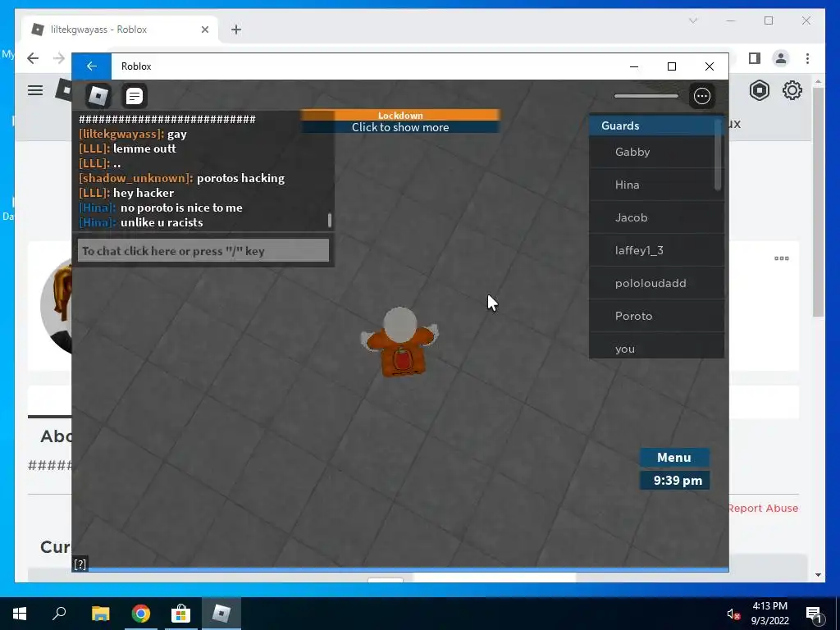Open the Roblox menu icon in-game
Viewport: 840px width, 630px height.
pos(98,96)
